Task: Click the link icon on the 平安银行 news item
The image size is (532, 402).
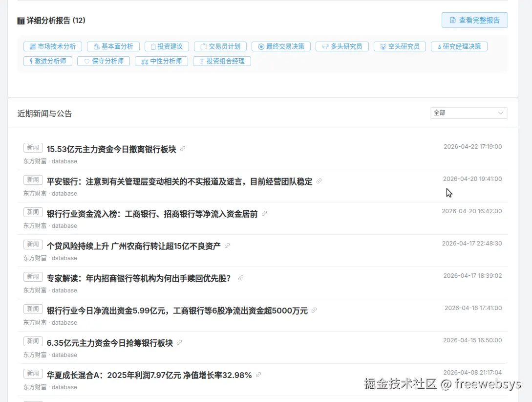Action: point(319,181)
